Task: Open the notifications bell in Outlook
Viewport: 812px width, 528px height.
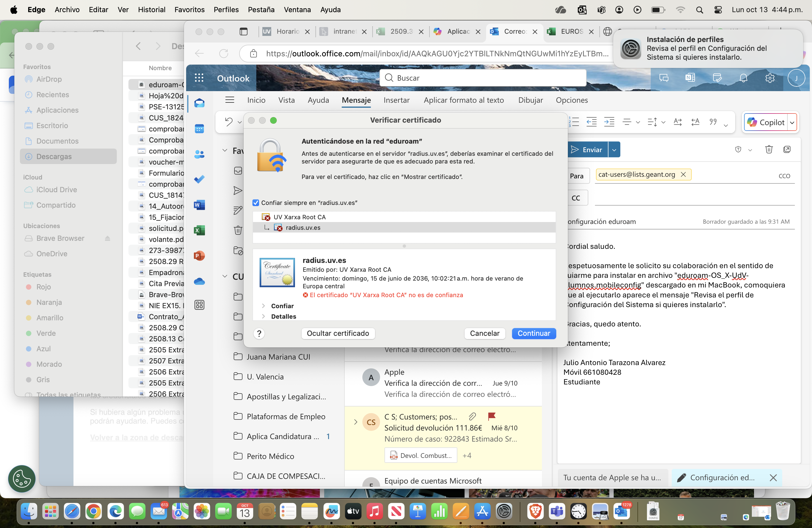Action: pyautogui.click(x=743, y=78)
